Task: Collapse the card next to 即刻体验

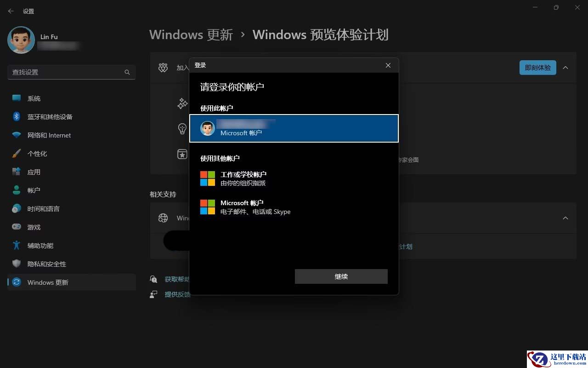Action: coord(565,68)
